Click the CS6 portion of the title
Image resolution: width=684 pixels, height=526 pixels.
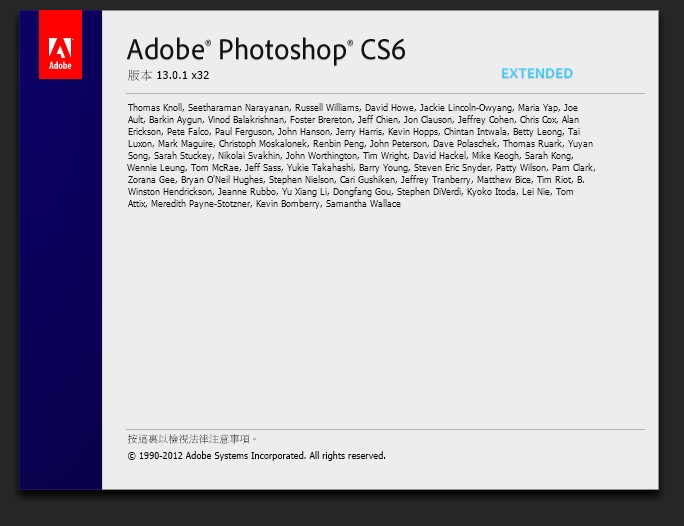tap(383, 49)
